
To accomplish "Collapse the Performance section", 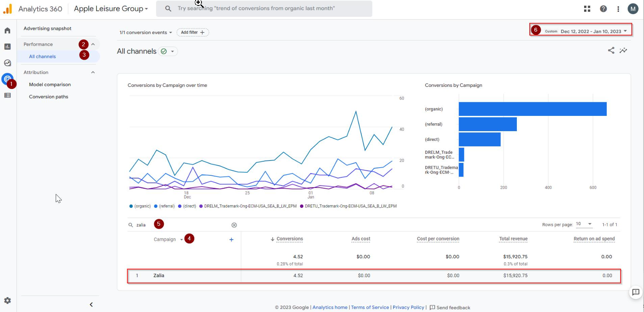I will click(x=93, y=44).
